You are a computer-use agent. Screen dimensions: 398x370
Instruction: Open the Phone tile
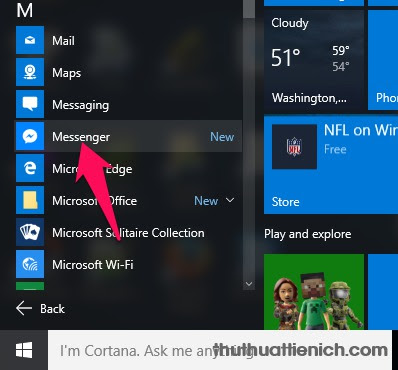[x=383, y=60]
